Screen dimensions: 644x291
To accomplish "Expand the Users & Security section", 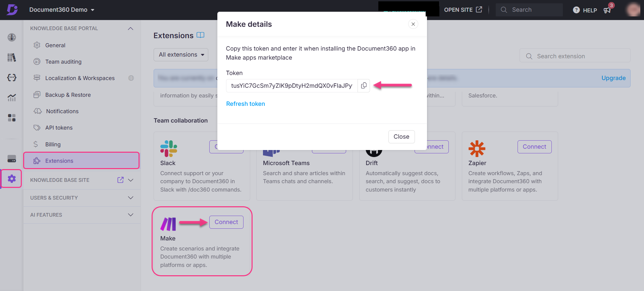I will point(131,198).
